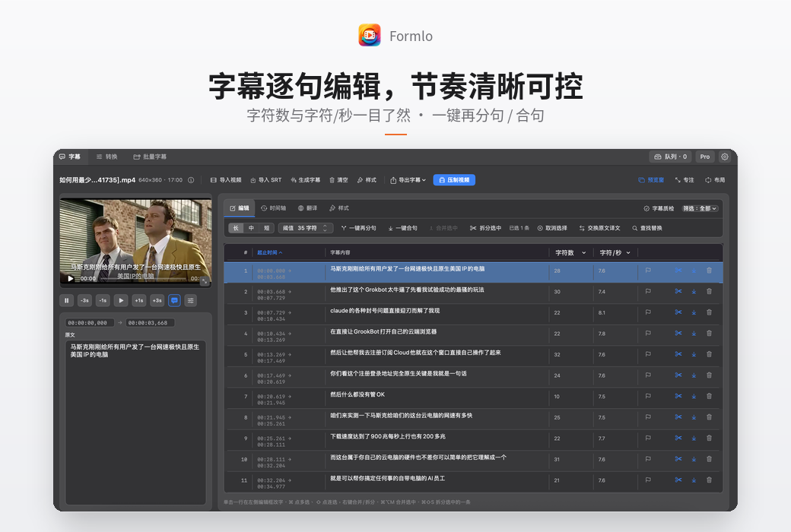
Task: Toggle 专注 focus mode
Action: (x=685, y=180)
